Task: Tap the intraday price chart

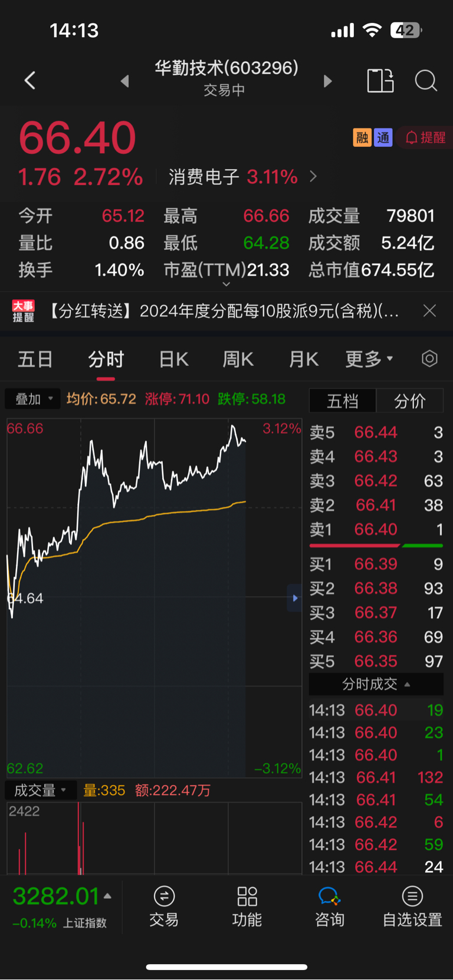Action: tap(154, 598)
